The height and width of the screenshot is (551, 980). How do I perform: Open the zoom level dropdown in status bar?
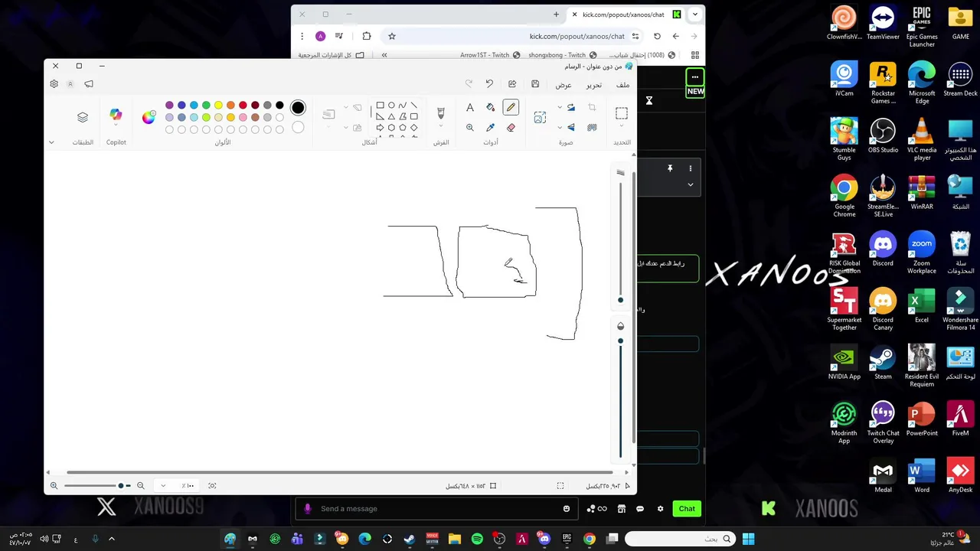pos(163,486)
